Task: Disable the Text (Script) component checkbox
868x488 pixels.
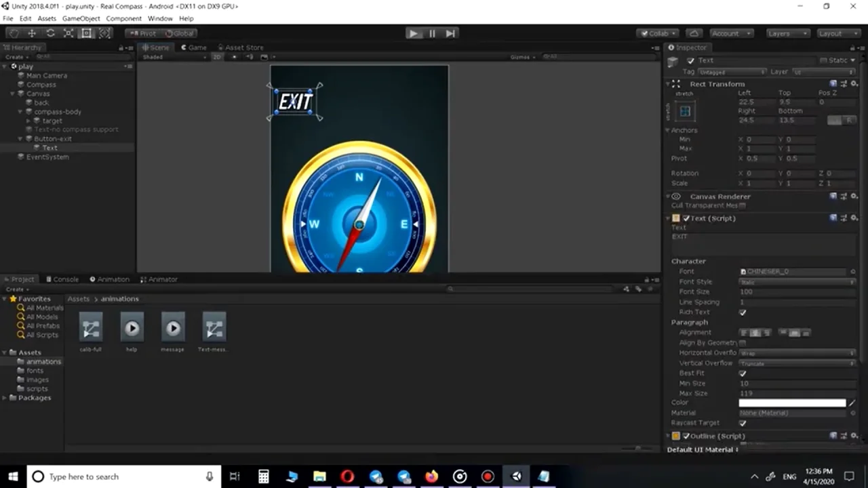Action: [x=686, y=218]
